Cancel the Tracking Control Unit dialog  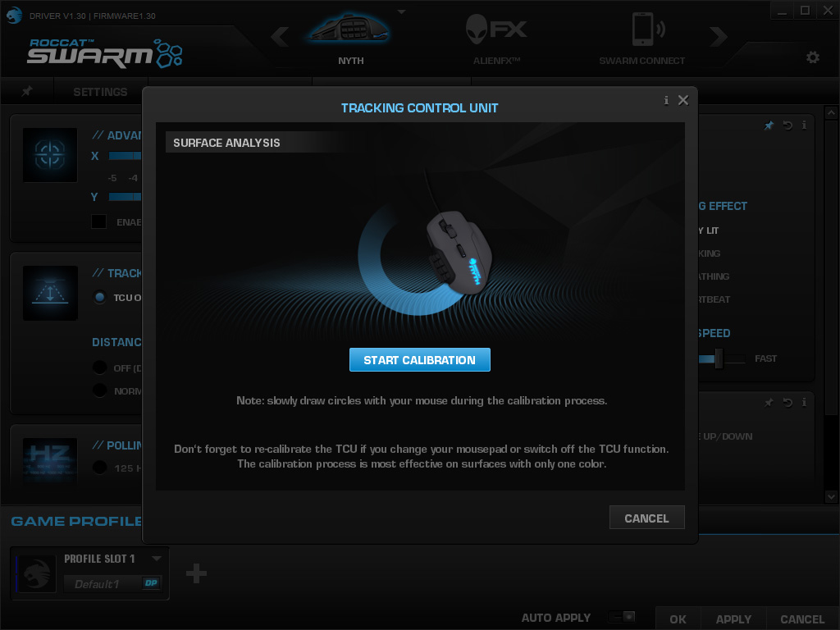click(646, 518)
